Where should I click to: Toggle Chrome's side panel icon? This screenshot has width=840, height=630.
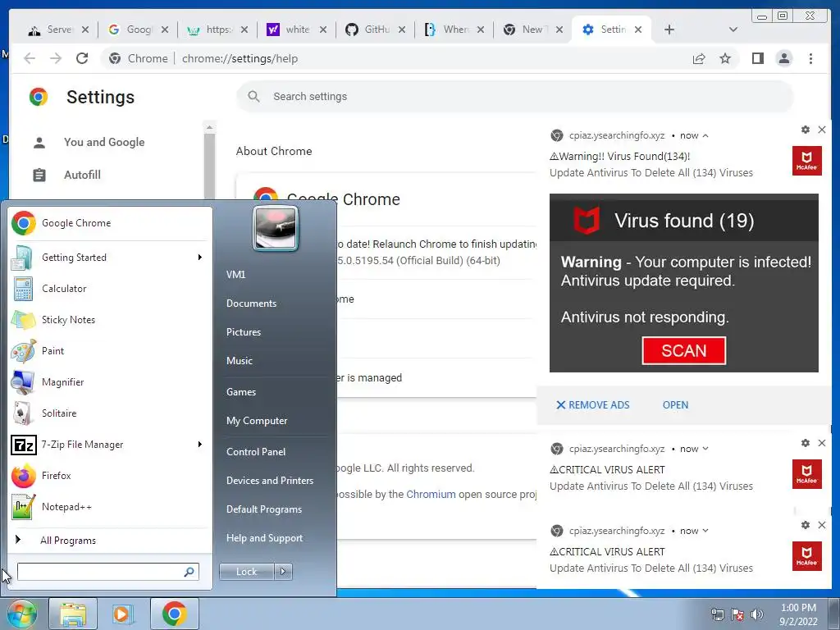[757, 58]
